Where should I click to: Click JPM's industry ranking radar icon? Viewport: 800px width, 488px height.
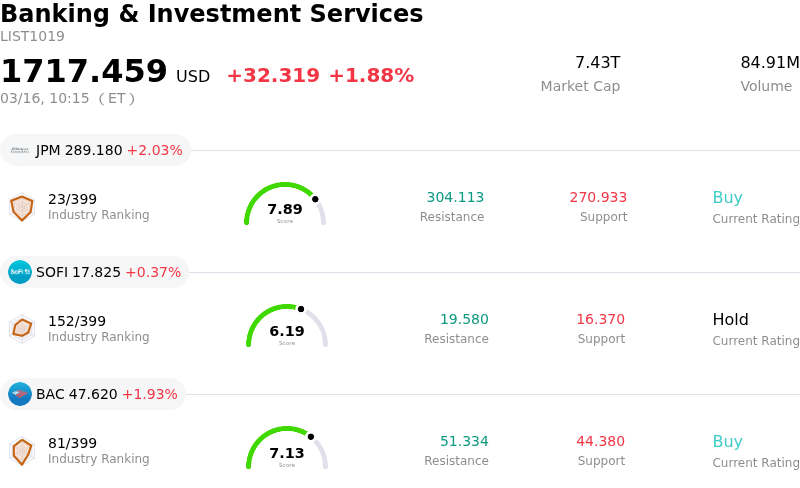(21, 207)
